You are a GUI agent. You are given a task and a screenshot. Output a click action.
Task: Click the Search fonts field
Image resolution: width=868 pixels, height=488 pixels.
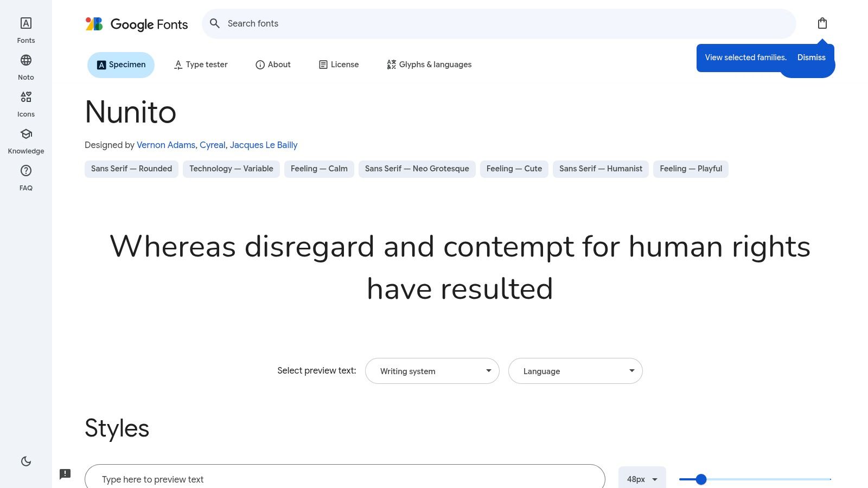[499, 24]
